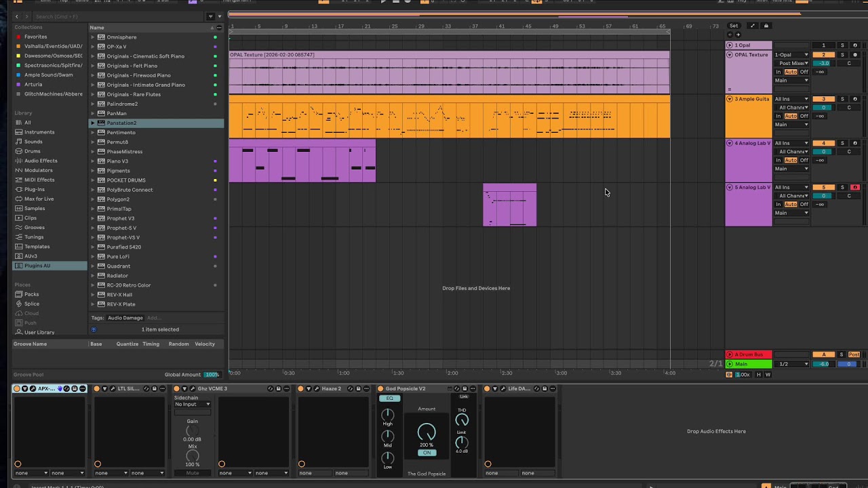The image size is (868, 488).
Task: Open the browser filter view icon
Action: 210,16
